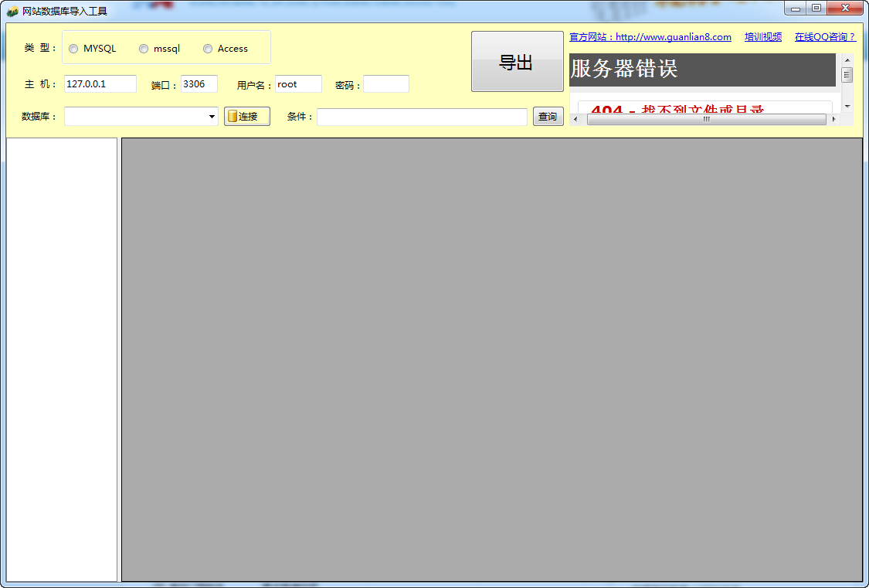Viewport: 869px width, 588px height.
Task: Click the 主机 host field with 127.0.0.1
Action: coord(100,84)
